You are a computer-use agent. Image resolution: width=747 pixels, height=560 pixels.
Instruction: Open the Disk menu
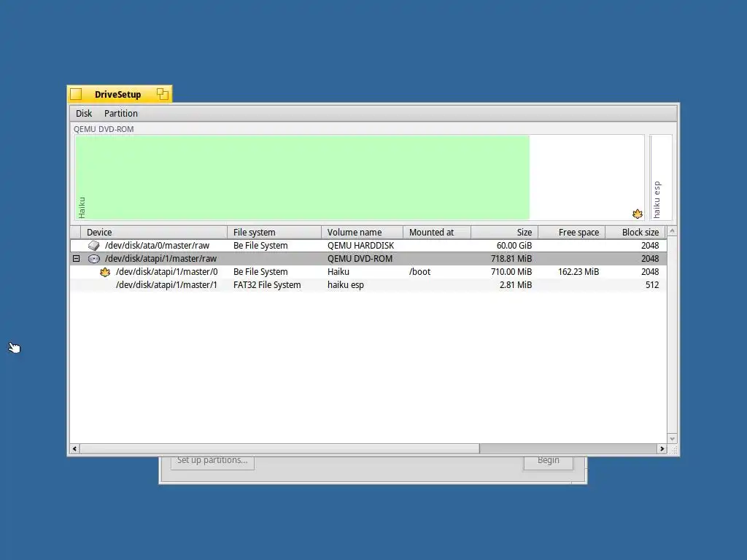click(84, 113)
